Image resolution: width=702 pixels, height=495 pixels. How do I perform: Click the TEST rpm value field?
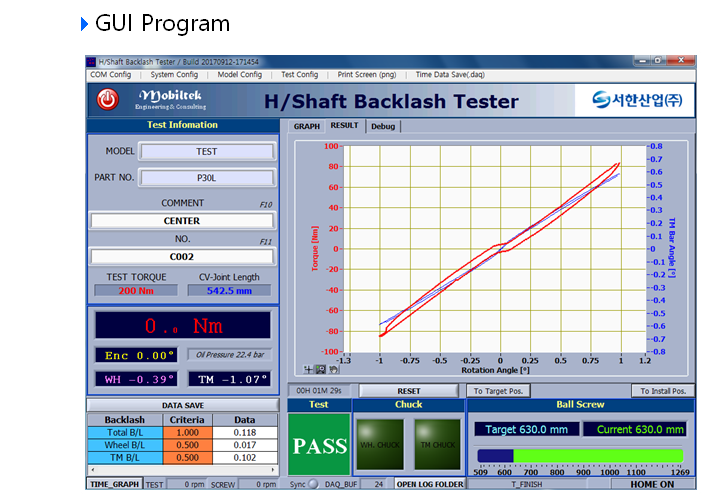tap(186, 484)
